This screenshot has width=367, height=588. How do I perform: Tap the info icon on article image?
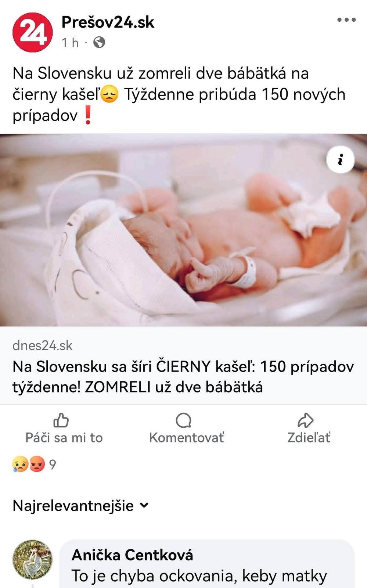341,159
